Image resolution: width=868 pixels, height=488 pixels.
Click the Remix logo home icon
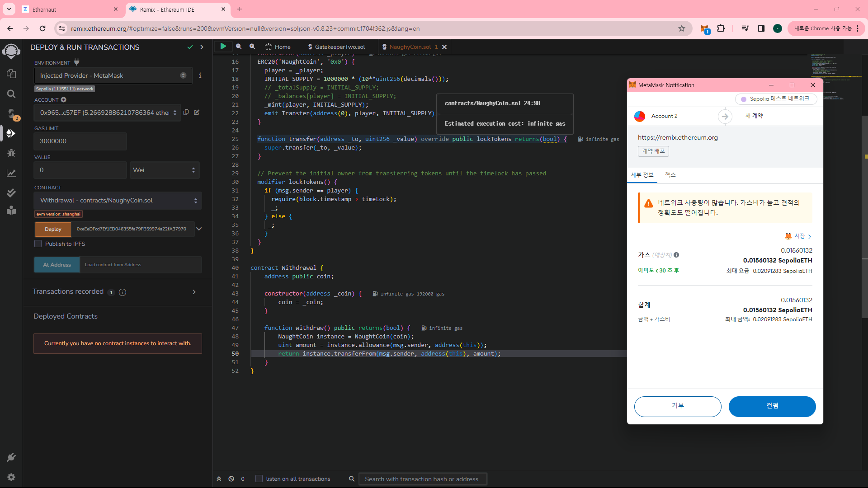point(11,51)
